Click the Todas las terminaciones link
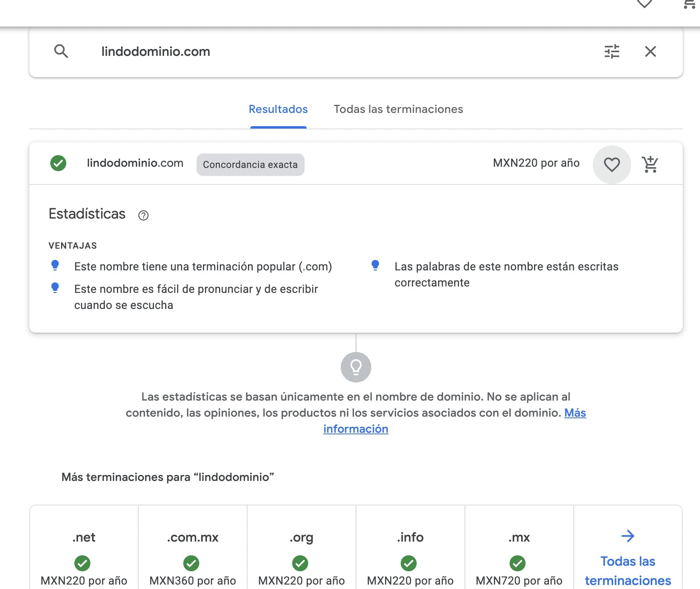700x589 pixels. tap(628, 571)
